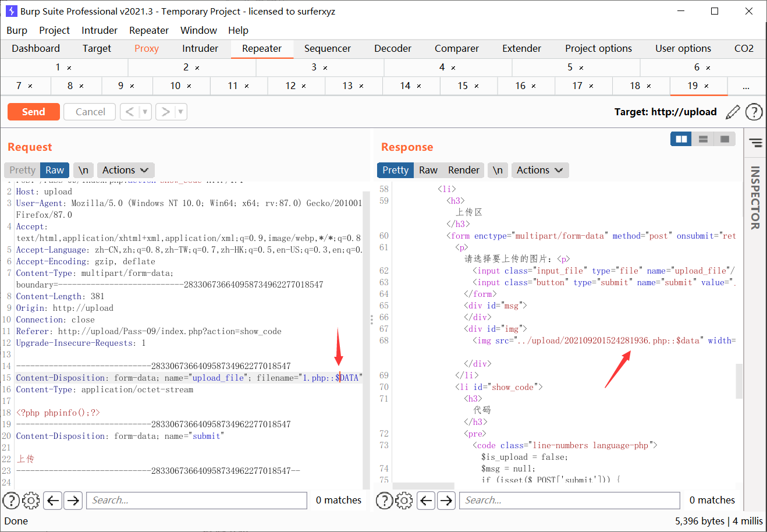767x532 pixels.
Task: Click filename "1.php::$DATA" in request
Action: [331, 378]
